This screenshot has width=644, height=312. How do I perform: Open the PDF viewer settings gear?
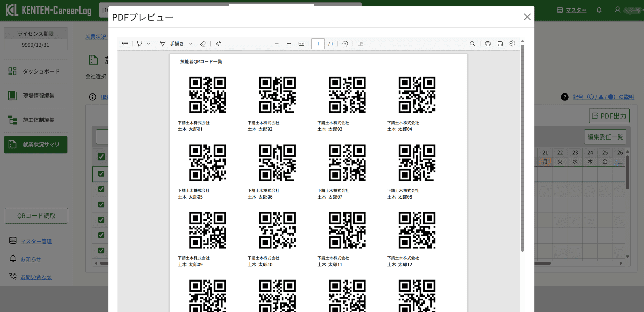point(512,43)
